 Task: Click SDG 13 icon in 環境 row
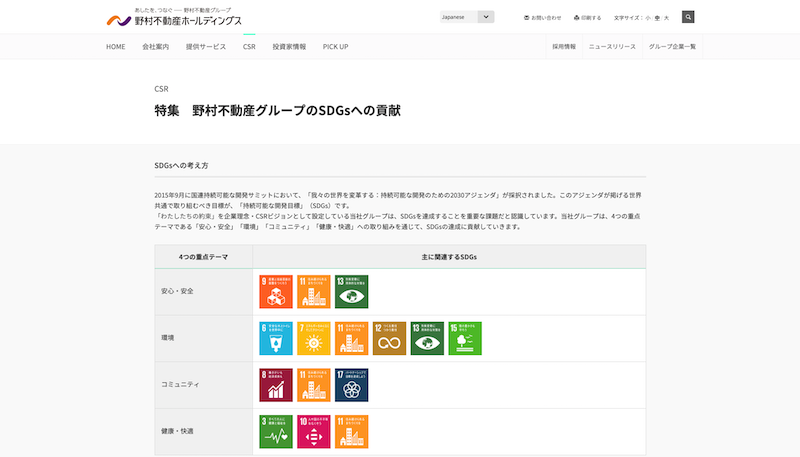(427, 338)
